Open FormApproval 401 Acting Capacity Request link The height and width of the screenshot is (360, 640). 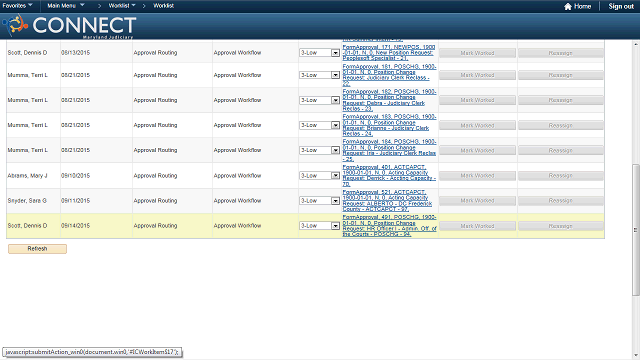[x=389, y=176]
